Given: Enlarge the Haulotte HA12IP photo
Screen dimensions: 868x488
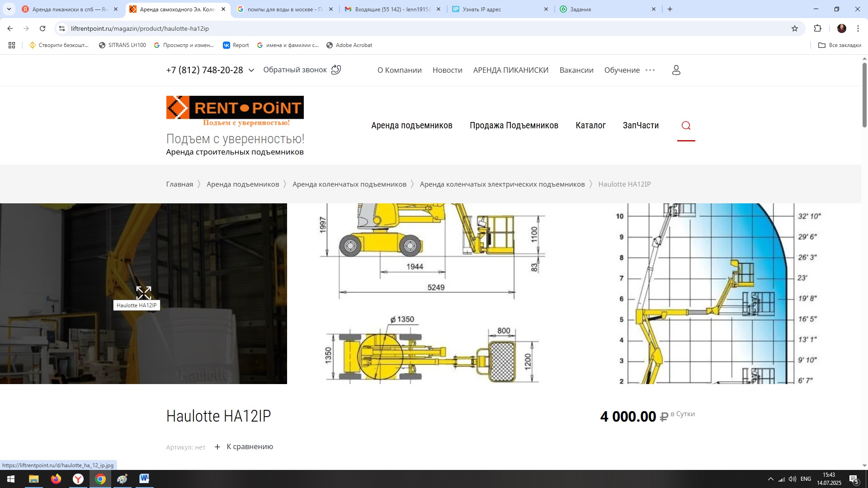Looking at the screenshot, I should click(x=143, y=293).
